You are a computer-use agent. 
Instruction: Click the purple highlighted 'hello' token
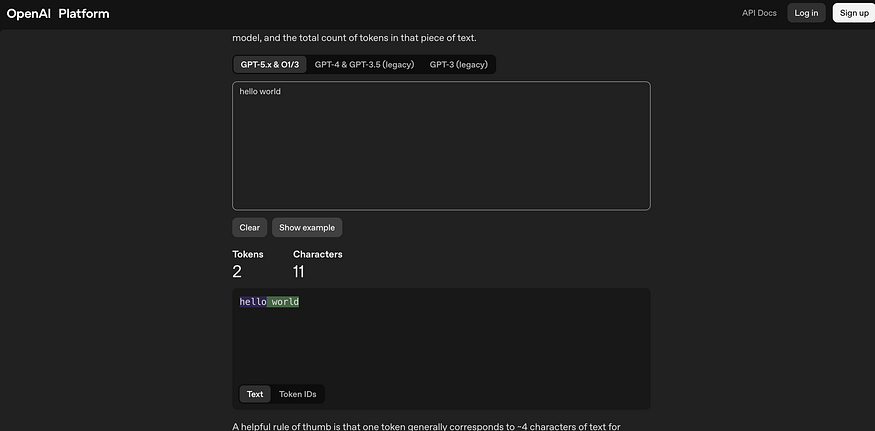point(253,302)
